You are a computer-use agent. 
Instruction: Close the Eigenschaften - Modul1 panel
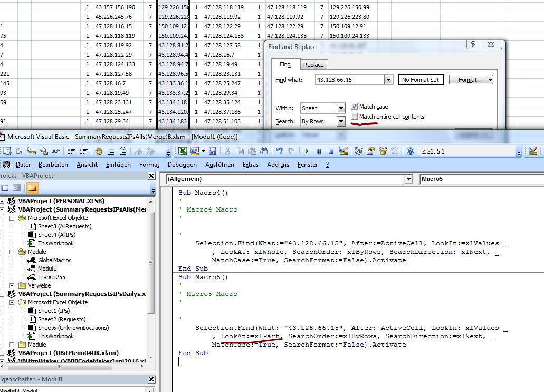[x=151, y=379]
